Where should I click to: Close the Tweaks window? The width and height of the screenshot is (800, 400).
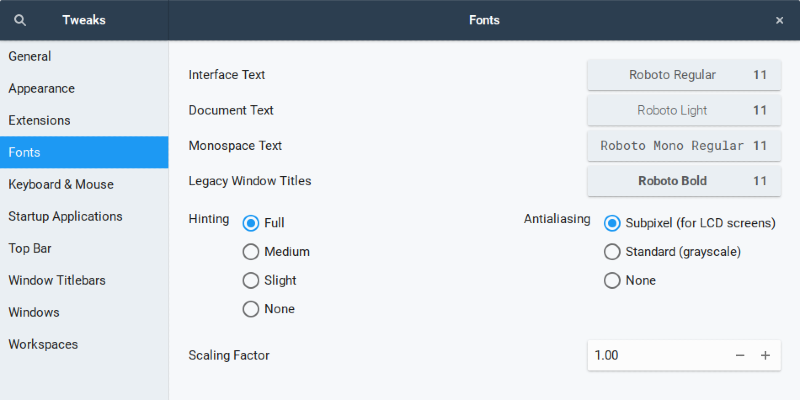pos(779,20)
